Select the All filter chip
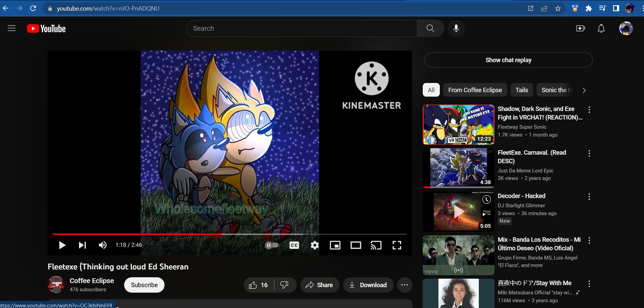 [x=431, y=90]
